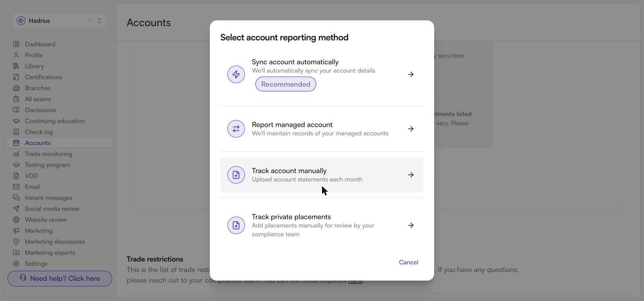Click the Marketing exports folder icon
Viewport: 644px width, 301px height.
coord(16,252)
